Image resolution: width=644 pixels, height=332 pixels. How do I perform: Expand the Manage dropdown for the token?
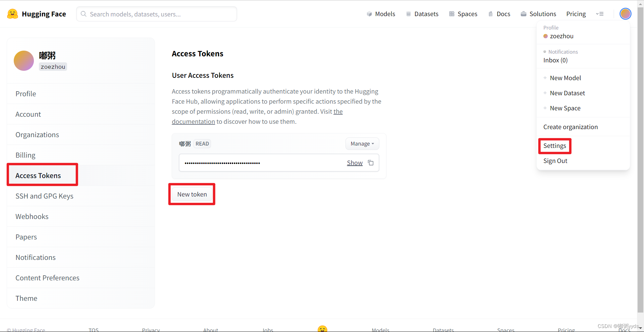(362, 144)
